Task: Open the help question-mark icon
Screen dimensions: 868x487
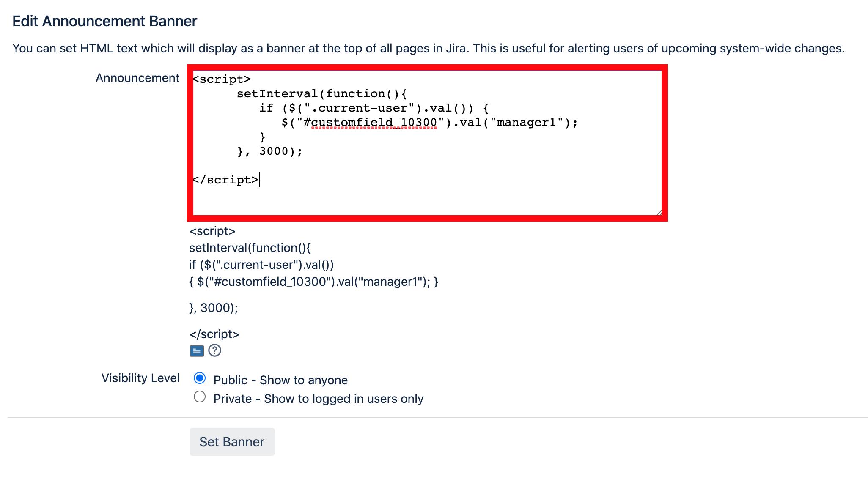Action: pos(215,350)
